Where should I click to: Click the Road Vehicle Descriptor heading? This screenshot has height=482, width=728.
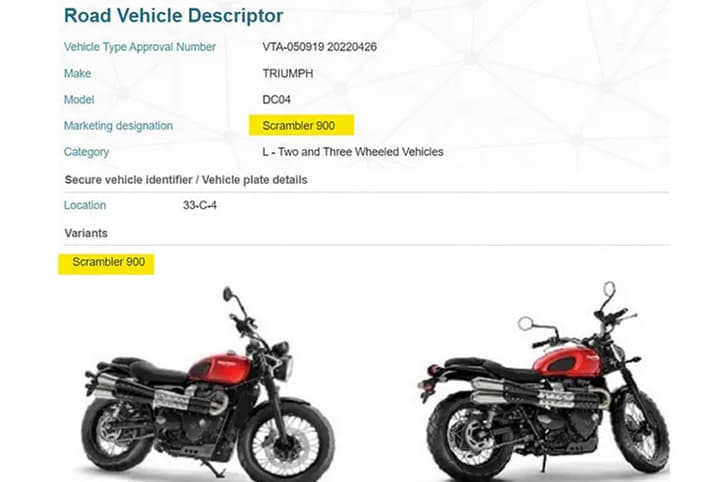pyautogui.click(x=173, y=15)
